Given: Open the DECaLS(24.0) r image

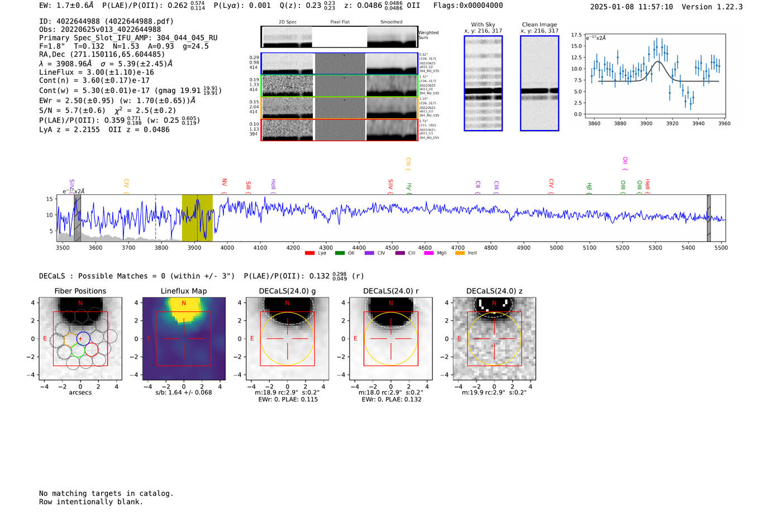Looking at the screenshot, I should (x=391, y=339).
